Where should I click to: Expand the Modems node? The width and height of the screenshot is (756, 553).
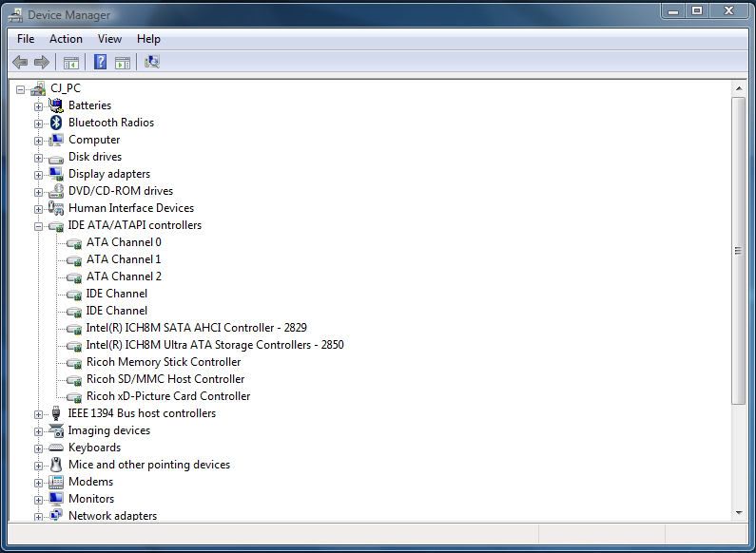click(38, 483)
